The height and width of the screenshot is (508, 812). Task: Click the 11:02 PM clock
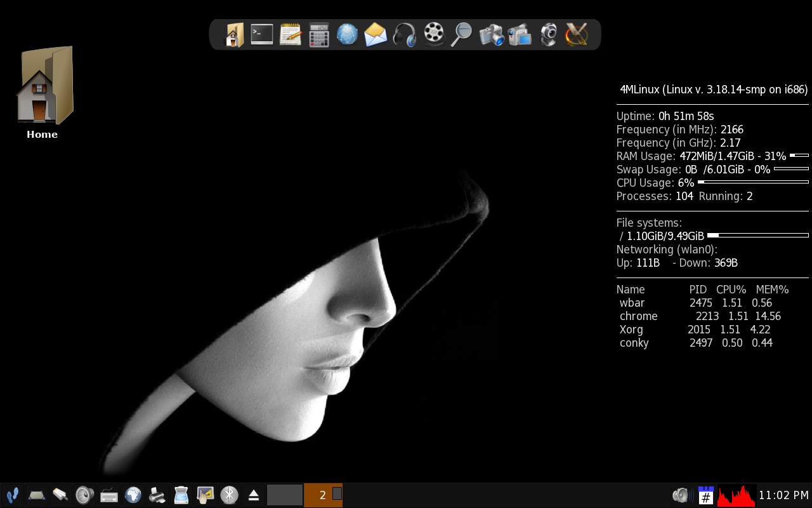[784, 495]
